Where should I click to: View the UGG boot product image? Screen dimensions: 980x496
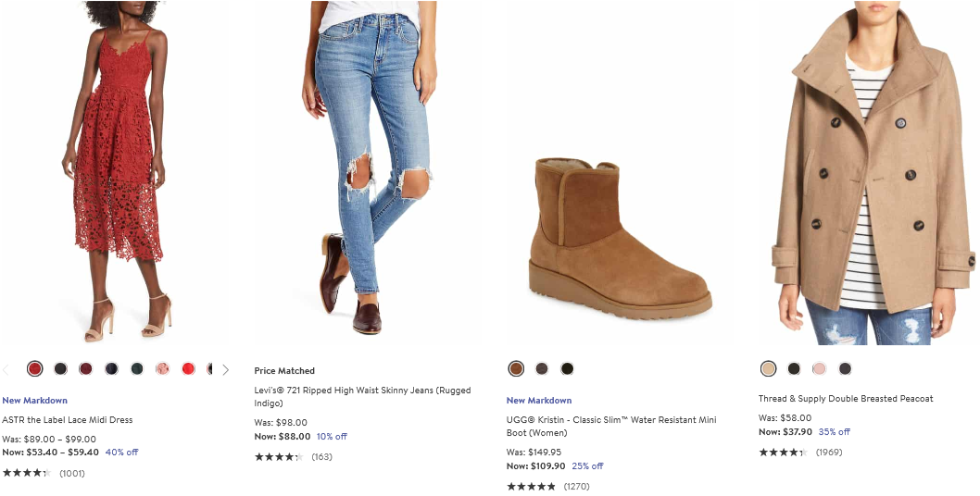click(x=620, y=238)
